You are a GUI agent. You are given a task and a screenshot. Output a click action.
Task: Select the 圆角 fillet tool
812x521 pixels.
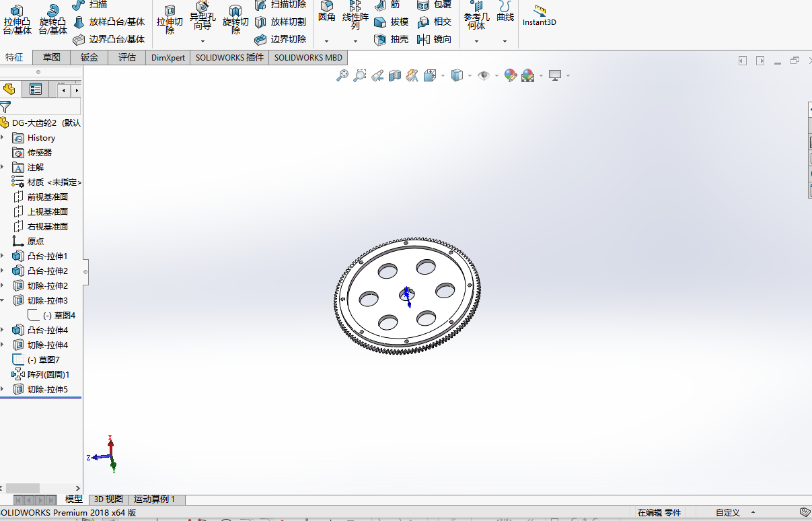[327, 11]
